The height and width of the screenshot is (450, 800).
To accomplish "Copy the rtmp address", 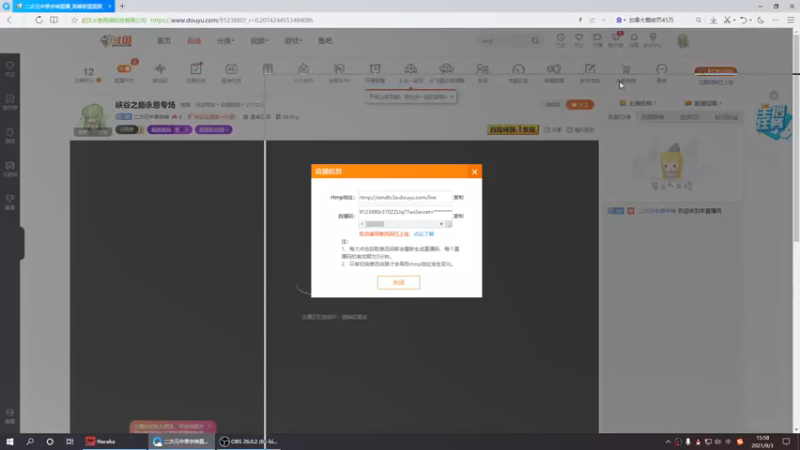I will pos(458,197).
